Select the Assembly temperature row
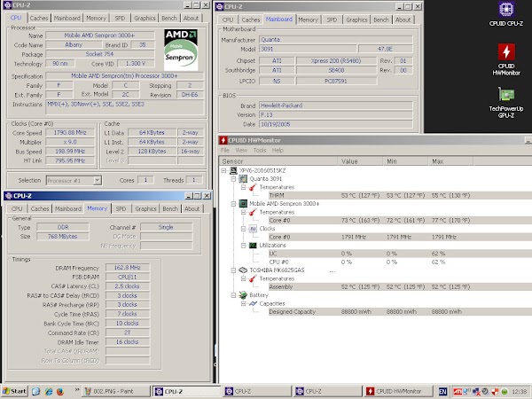The width and height of the screenshot is (532, 399). pos(400,286)
